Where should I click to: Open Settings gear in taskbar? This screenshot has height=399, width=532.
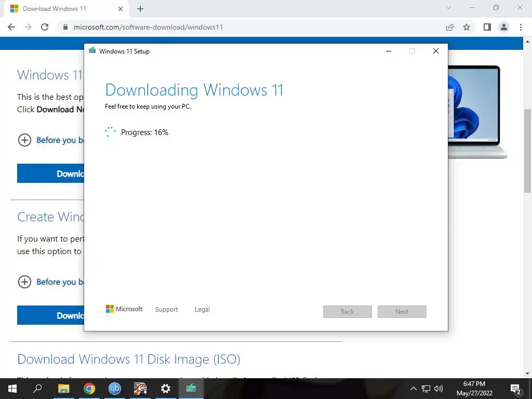click(x=166, y=389)
